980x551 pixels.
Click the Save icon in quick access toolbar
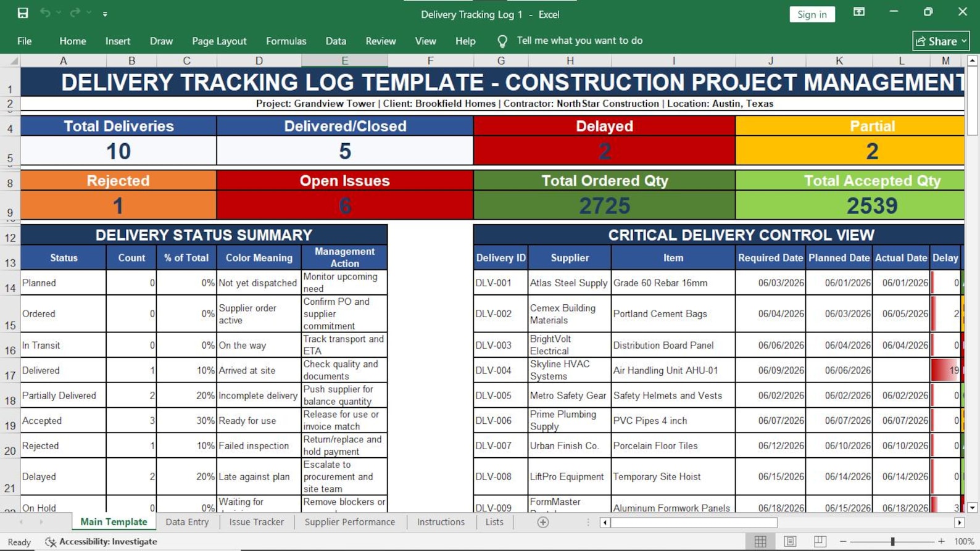pos(23,13)
